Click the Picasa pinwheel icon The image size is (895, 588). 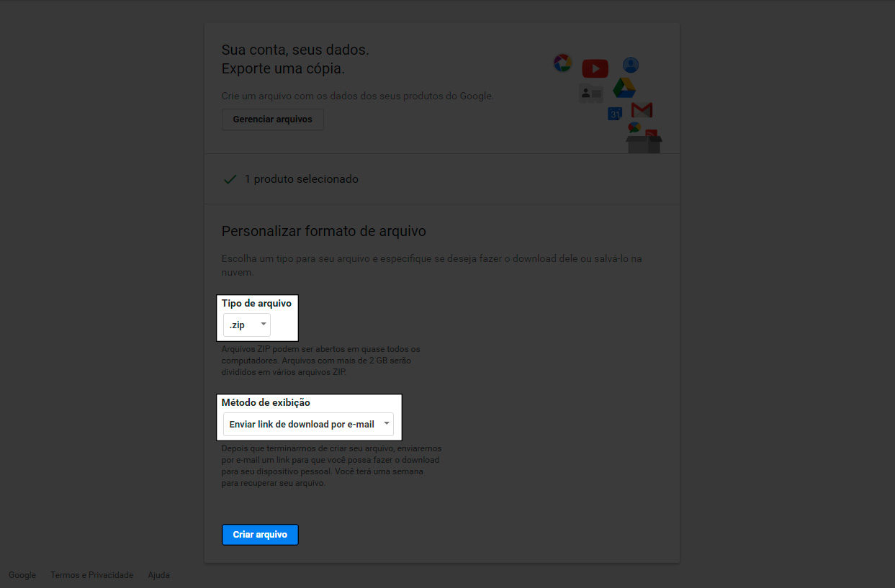(562, 63)
